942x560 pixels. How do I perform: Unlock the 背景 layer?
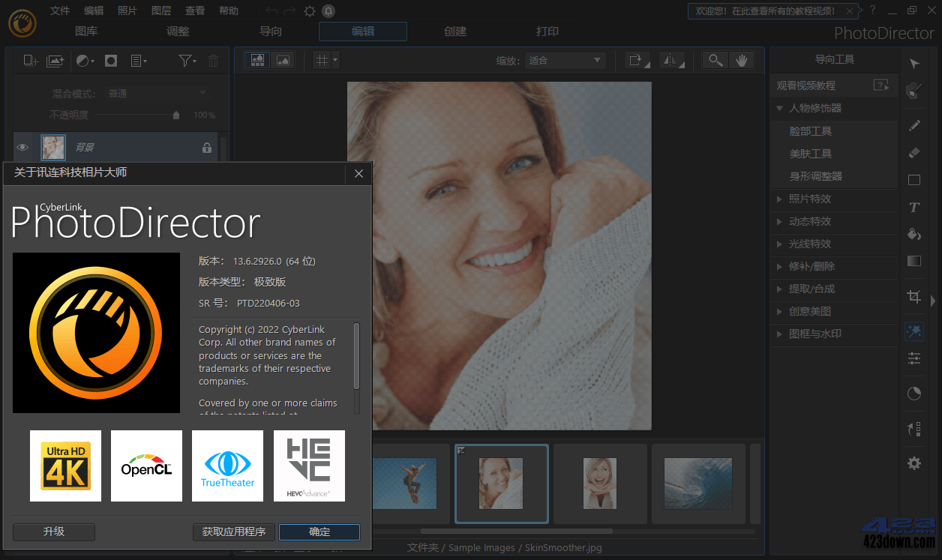tap(206, 148)
